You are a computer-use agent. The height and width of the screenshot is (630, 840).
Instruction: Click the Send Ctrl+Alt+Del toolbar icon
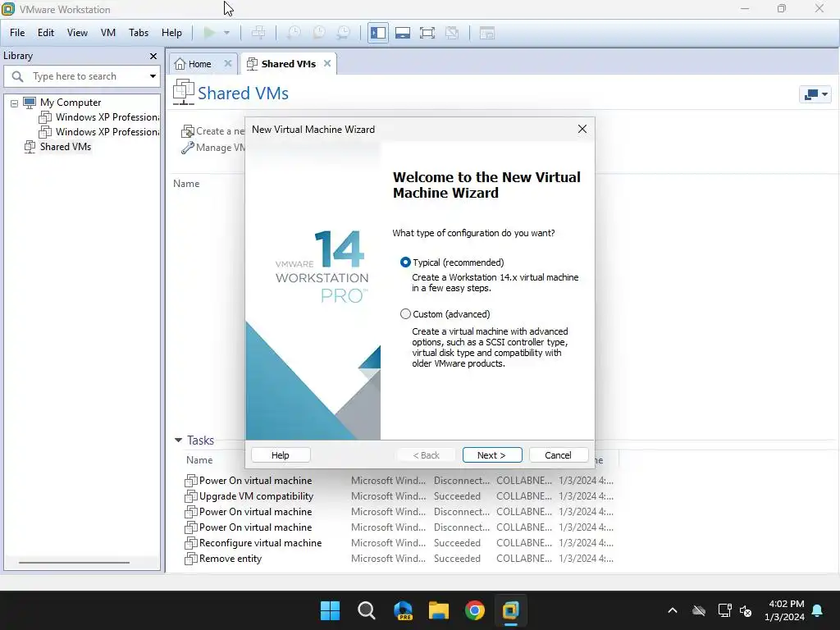(258, 33)
